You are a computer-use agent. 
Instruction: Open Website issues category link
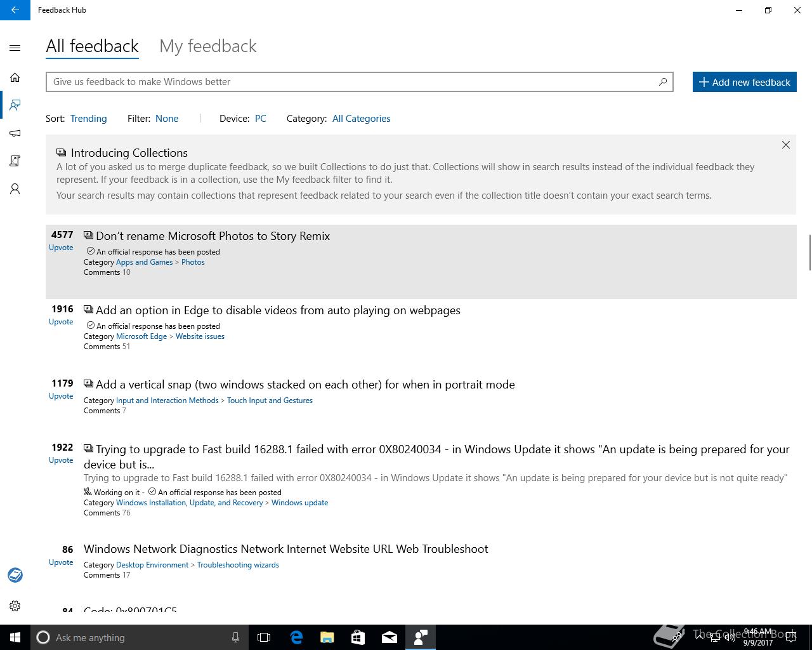(x=200, y=336)
